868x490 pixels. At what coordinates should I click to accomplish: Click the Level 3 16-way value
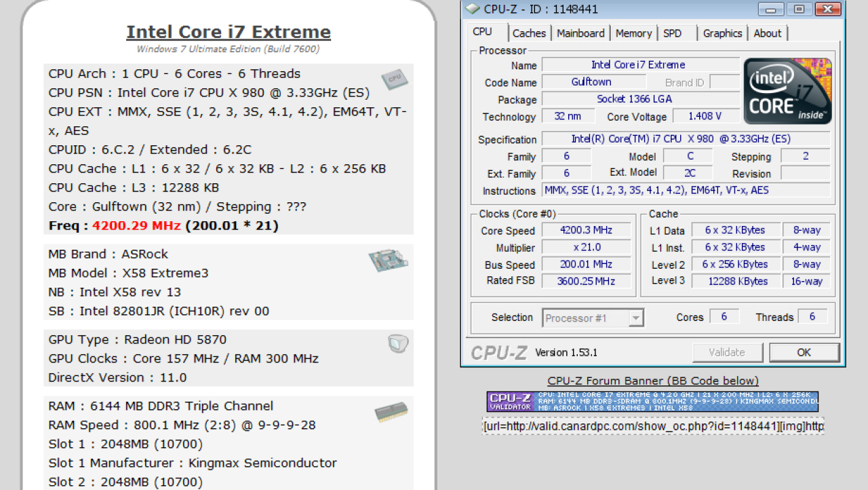807,281
